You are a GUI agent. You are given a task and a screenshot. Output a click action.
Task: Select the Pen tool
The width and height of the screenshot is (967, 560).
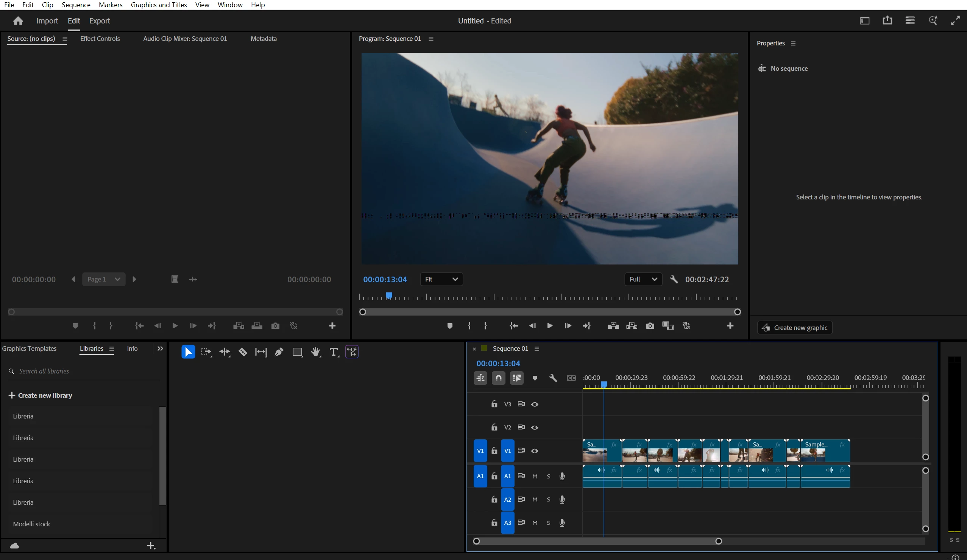click(x=279, y=352)
